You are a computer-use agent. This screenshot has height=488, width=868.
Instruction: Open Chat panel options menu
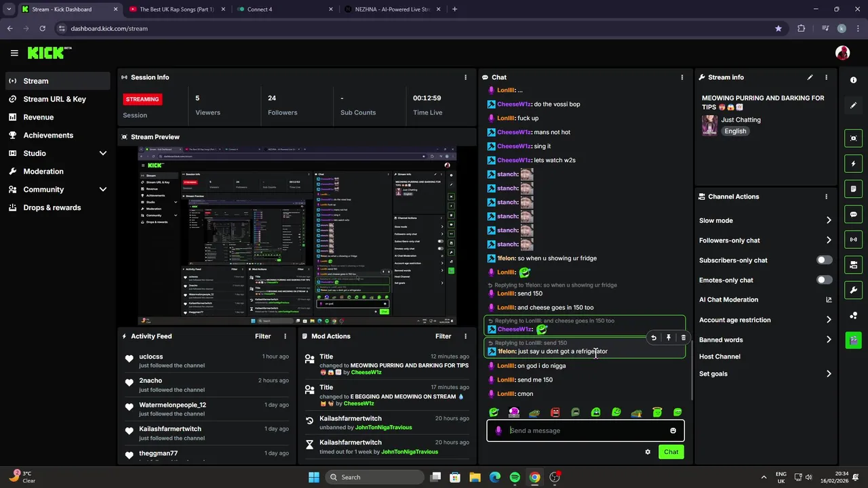pos(682,77)
